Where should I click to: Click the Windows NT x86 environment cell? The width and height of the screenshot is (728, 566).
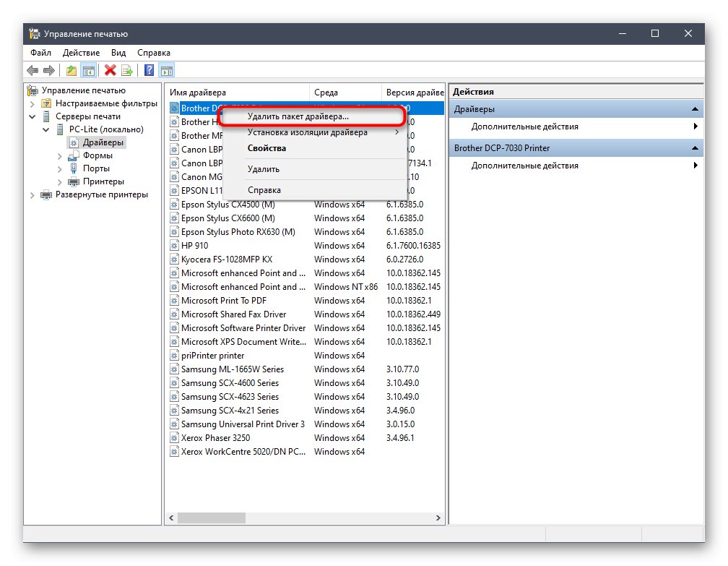[346, 287]
